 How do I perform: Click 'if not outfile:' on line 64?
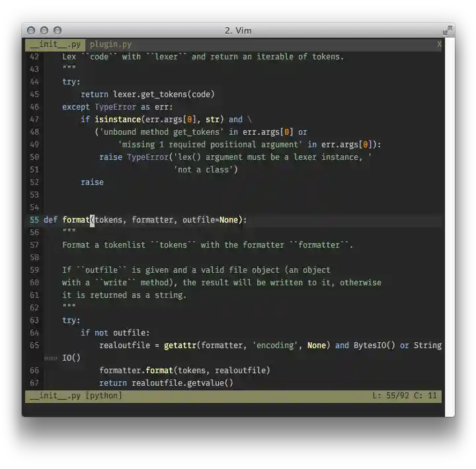pos(115,333)
